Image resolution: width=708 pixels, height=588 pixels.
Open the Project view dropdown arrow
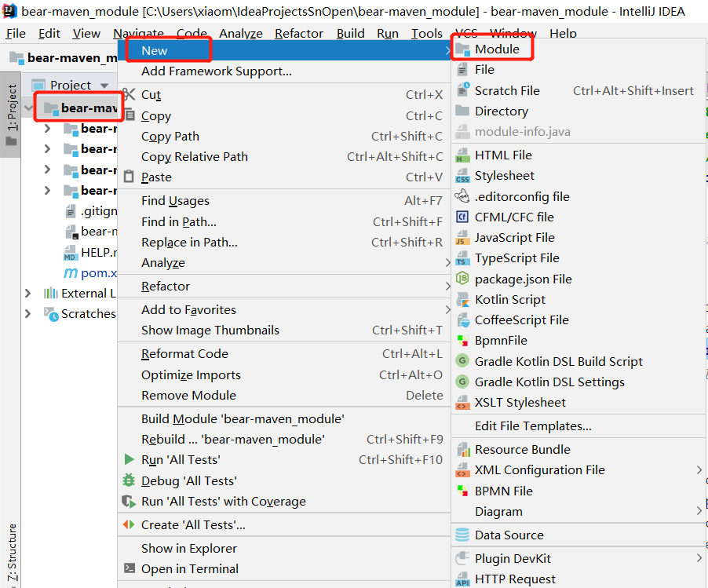click(x=104, y=86)
